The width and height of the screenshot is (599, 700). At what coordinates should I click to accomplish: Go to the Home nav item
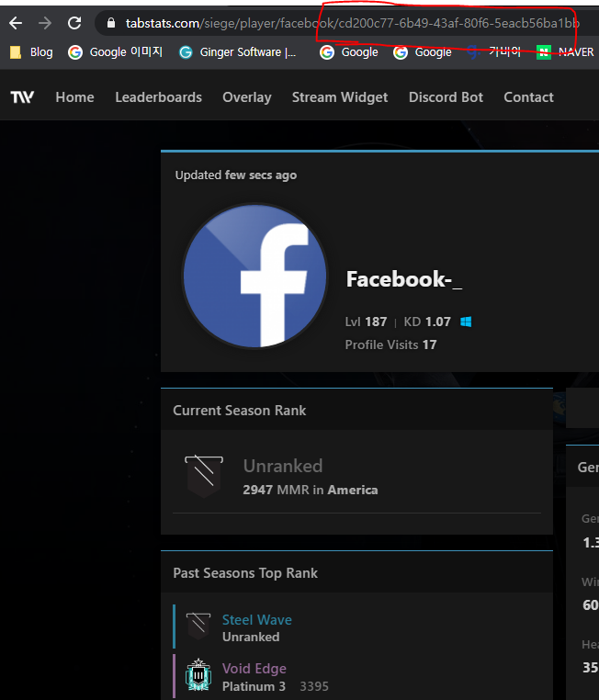[75, 97]
